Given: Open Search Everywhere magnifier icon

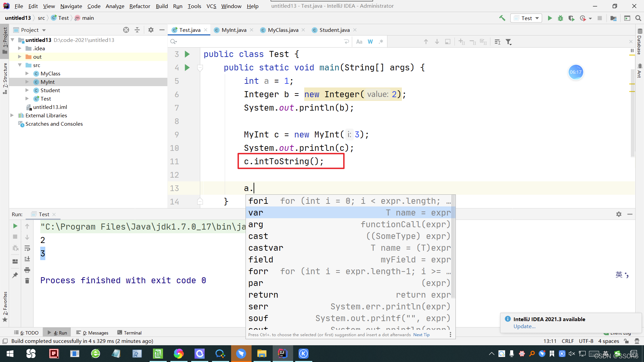Looking at the screenshot, I should (638, 18).
